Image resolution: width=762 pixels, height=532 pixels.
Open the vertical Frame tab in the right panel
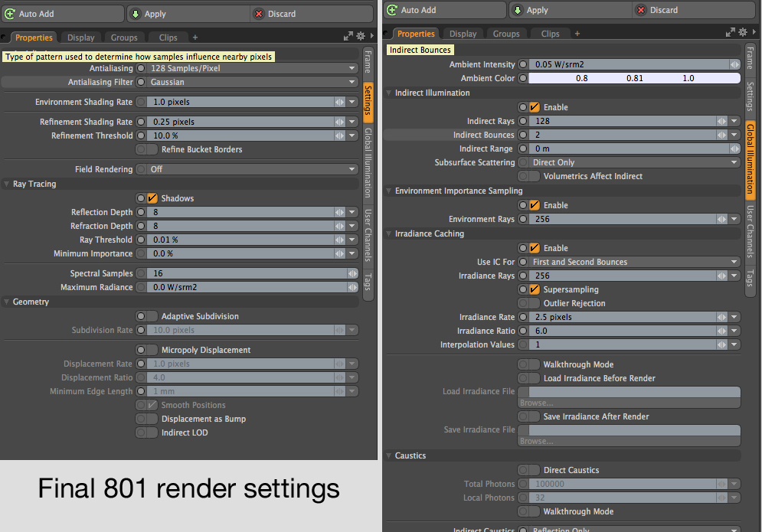tap(751, 58)
